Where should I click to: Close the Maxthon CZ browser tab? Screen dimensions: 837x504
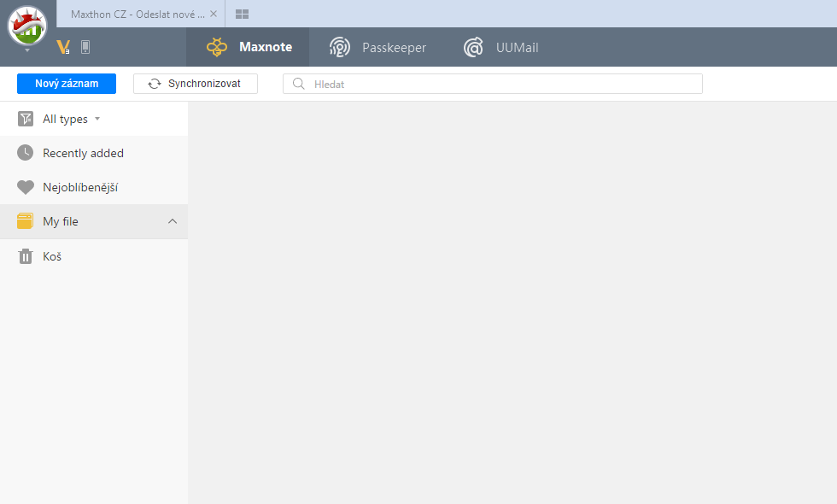click(214, 14)
